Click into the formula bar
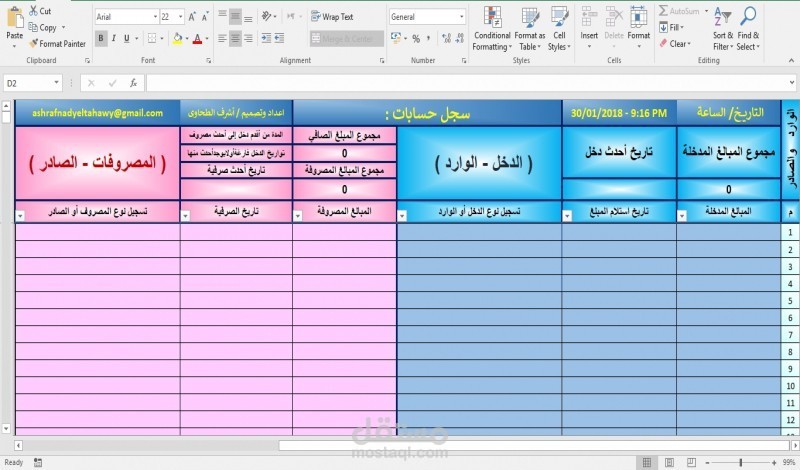The height and width of the screenshot is (470, 800). click(467, 83)
